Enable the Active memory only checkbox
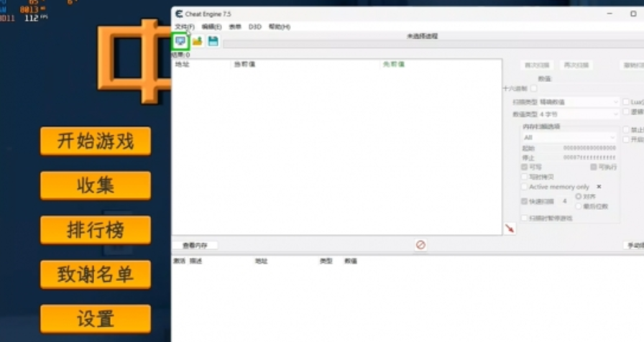Screen dimensions: 644x342 [525, 187]
